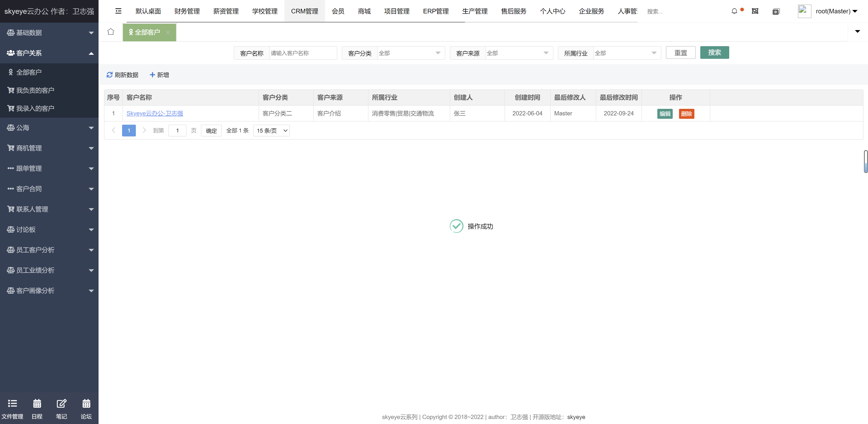Open the Skyeye云办公-卫志强 customer link
The image size is (868, 424).
click(x=155, y=113)
